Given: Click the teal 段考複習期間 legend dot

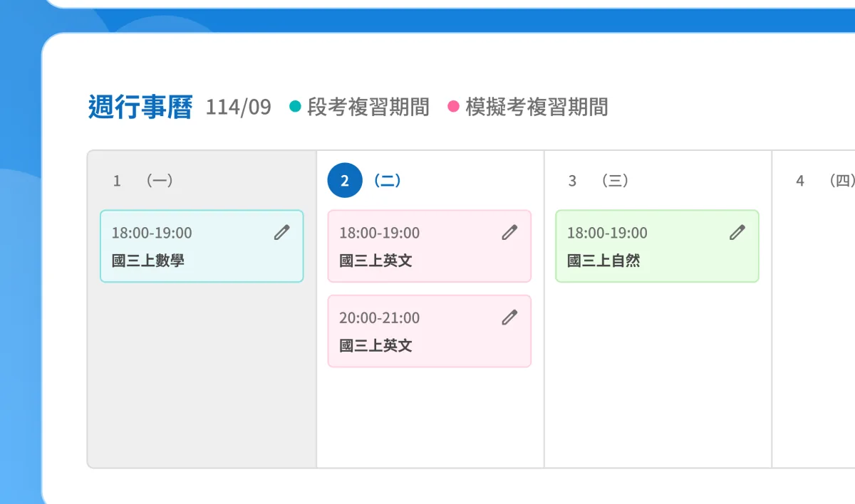Looking at the screenshot, I should (x=295, y=107).
